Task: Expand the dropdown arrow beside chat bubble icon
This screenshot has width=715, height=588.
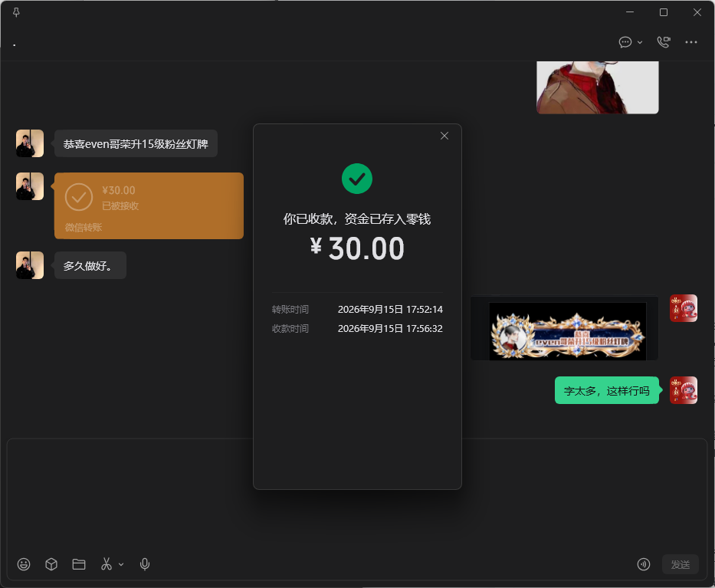Action: pyautogui.click(x=640, y=42)
